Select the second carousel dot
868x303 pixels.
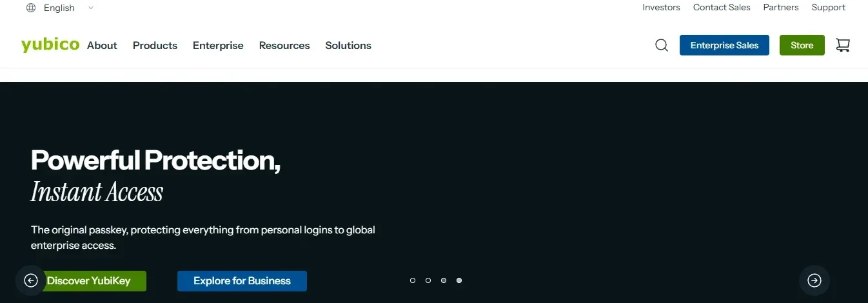tap(428, 280)
